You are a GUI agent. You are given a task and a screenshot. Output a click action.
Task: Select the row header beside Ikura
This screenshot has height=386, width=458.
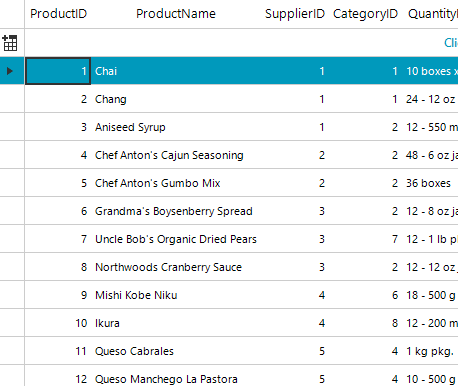click(x=12, y=323)
